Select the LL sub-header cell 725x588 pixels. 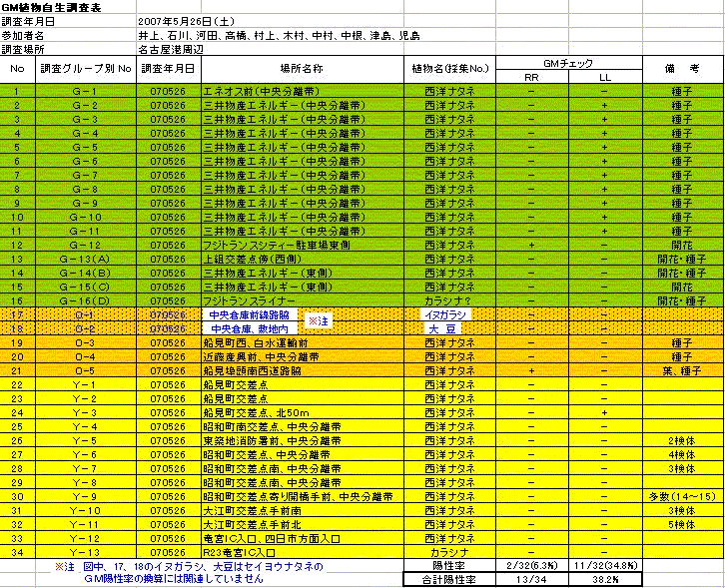pos(604,77)
